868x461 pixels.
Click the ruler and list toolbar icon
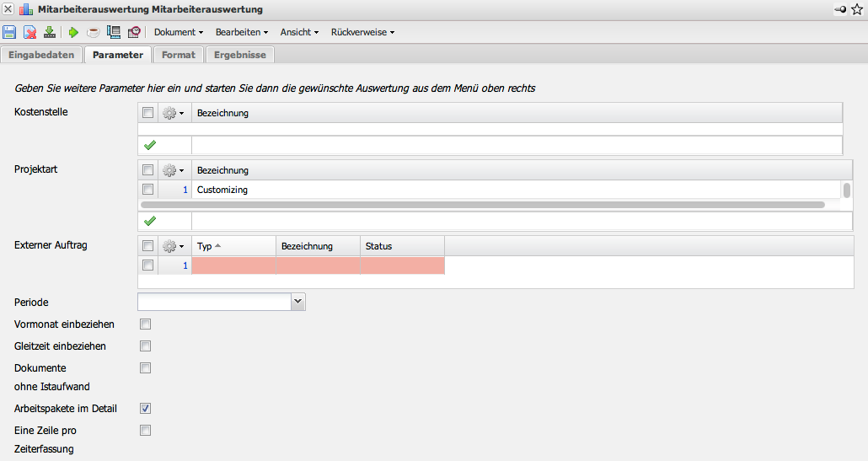click(114, 32)
